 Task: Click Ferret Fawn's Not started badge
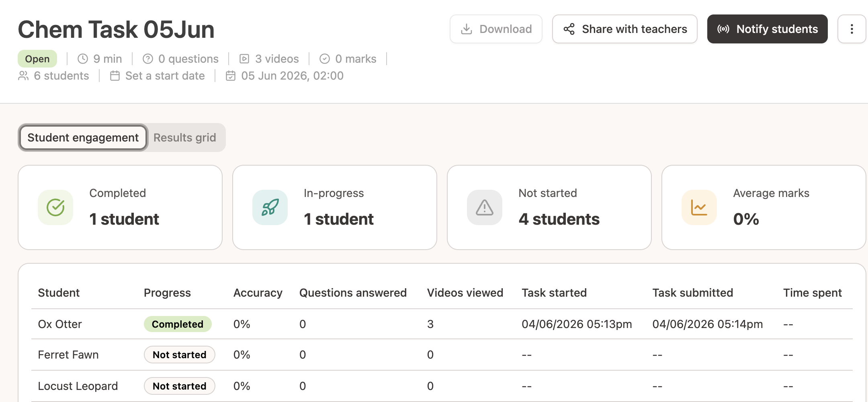(180, 355)
